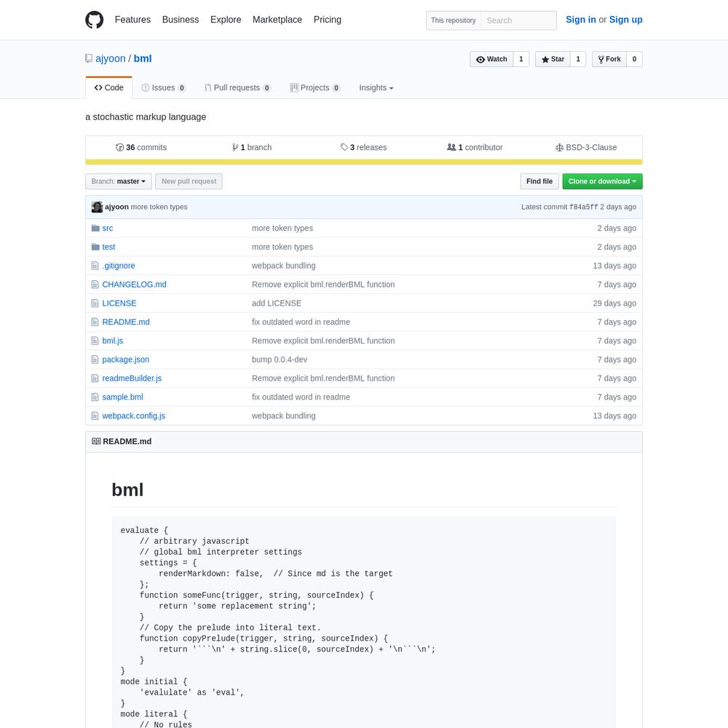
Task: Click the file icon next to README.md in file list
Action: pyautogui.click(x=95, y=323)
